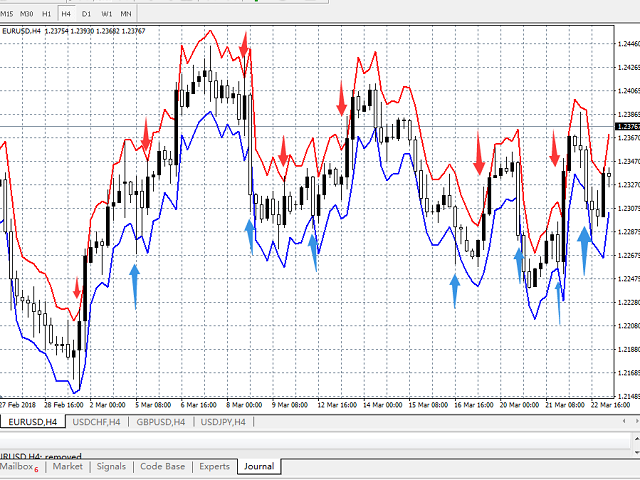
Task: Click price axis label 1.2406
Action: click(x=629, y=91)
